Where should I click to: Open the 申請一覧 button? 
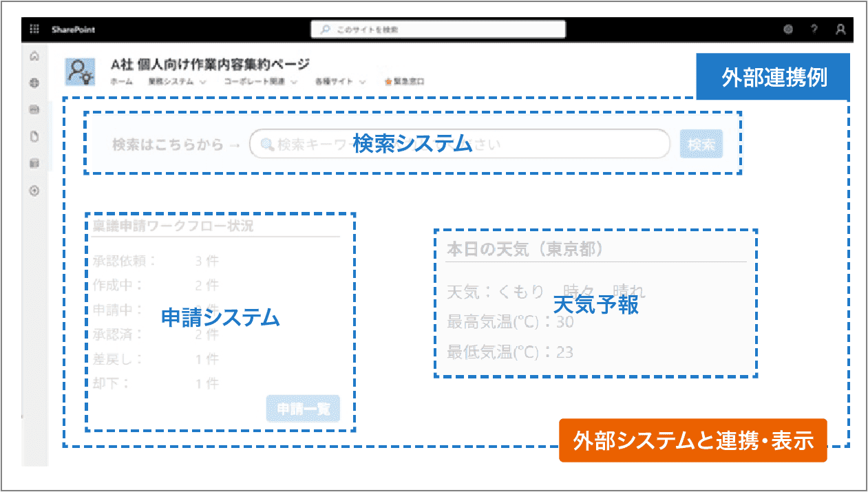point(304,409)
